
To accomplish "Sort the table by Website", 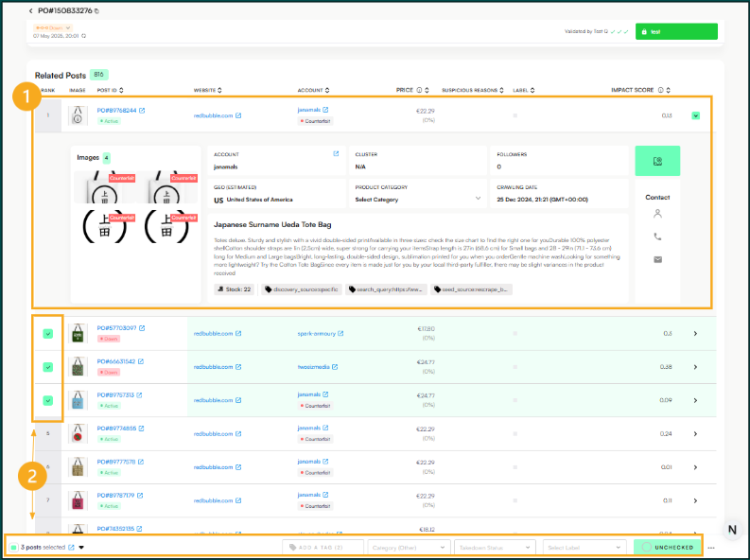I will 220,90.
